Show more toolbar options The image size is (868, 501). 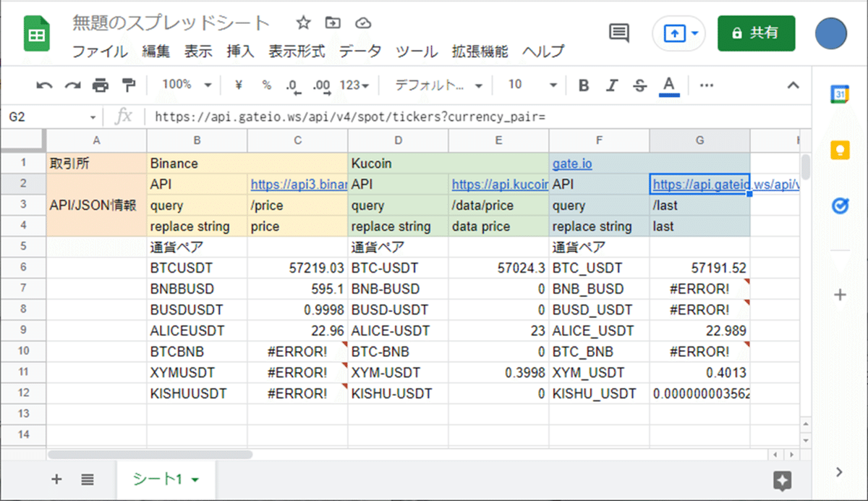click(x=707, y=85)
